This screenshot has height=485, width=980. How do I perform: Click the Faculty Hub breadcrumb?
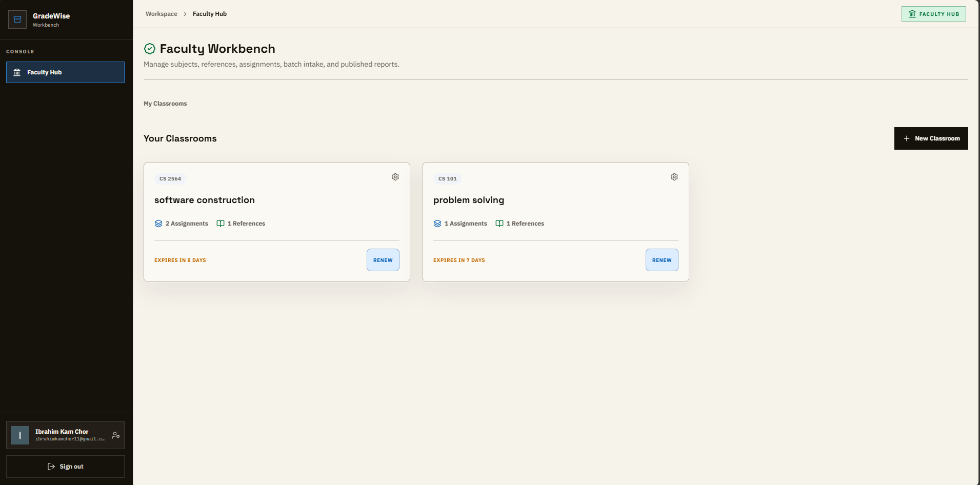210,14
